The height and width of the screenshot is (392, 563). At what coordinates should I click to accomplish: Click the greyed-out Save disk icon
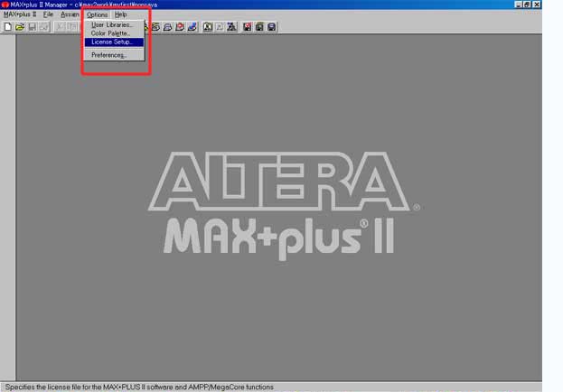pyautogui.click(x=33, y=27)
